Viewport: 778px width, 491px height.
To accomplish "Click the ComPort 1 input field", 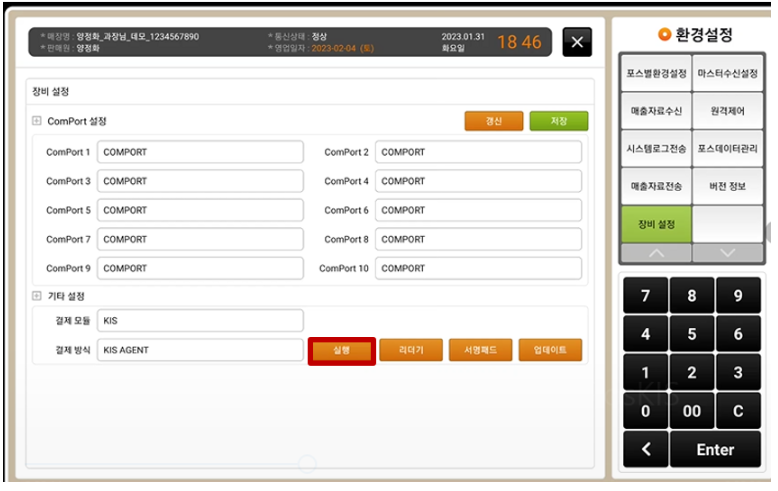I will (200, 153).
